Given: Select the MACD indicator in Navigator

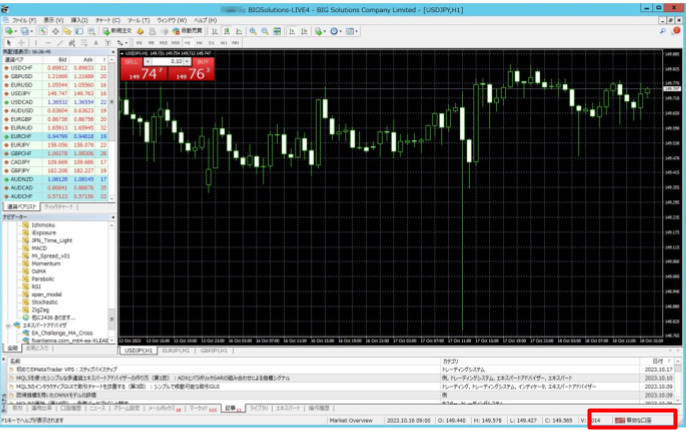Looking at the screenshot, I should [40, 248].
